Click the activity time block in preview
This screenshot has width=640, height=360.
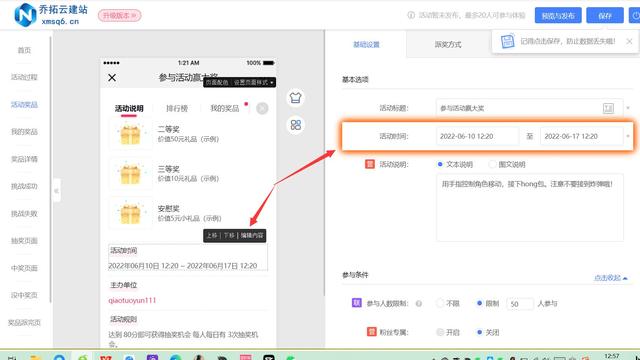(188, 258)
